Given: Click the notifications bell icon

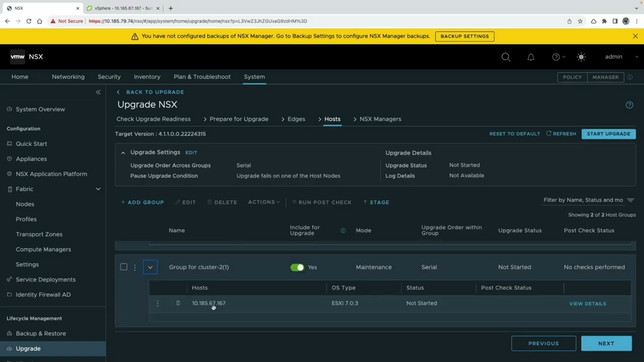Looking at the screenshot, I should click(x=531, y=57).
